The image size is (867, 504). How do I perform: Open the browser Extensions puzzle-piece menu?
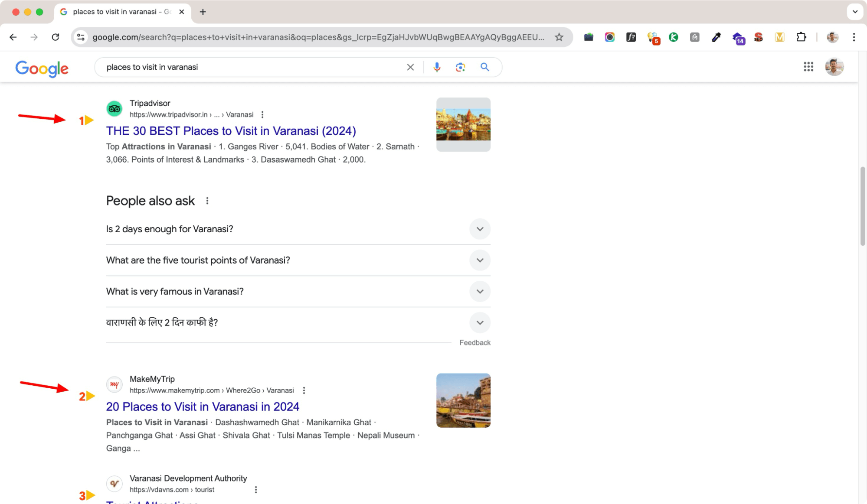tap(801, 37)
